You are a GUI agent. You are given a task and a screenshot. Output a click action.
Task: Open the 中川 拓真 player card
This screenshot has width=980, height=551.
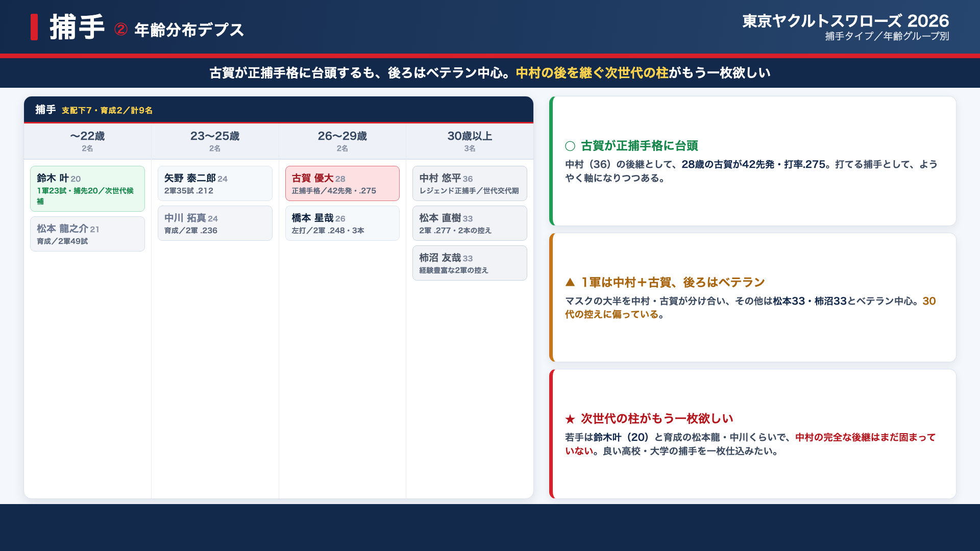(x=215, y=223)
